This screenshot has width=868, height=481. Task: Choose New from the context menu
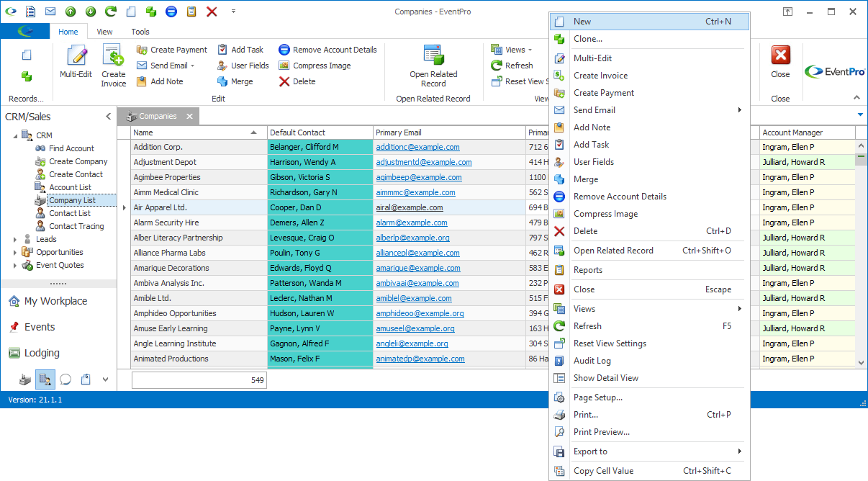pos(650,22)
